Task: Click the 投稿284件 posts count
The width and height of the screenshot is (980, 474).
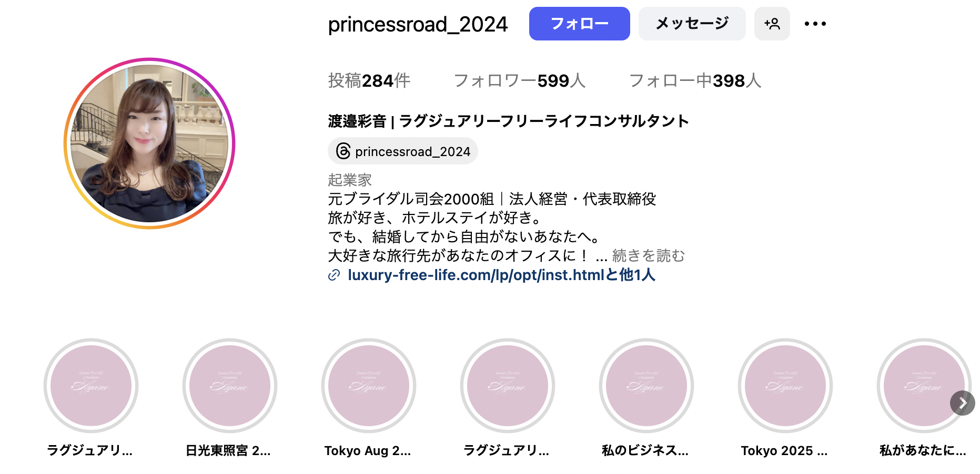Action: (x=369, y=80)
